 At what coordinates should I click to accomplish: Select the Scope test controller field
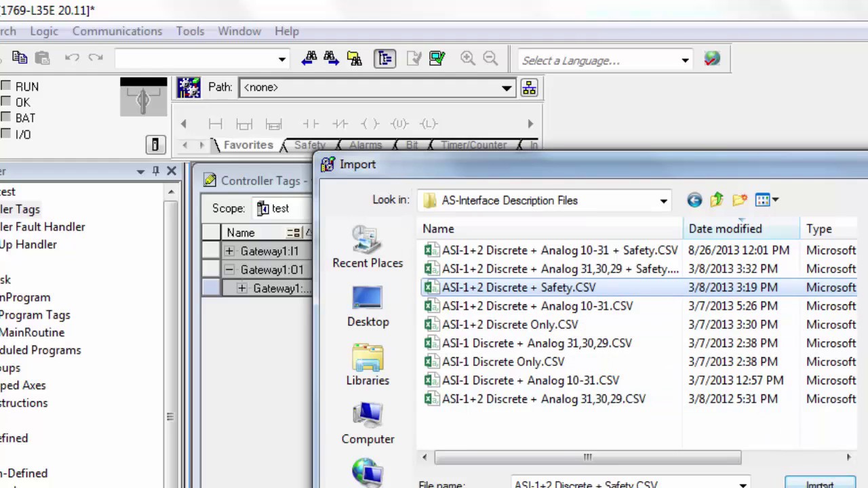[x=281, y=209]
